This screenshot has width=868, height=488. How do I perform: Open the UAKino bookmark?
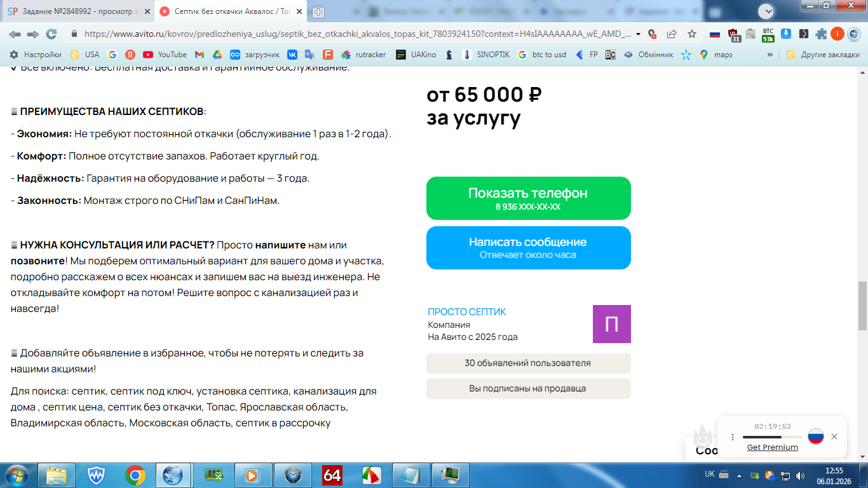(x=416, y=55)
